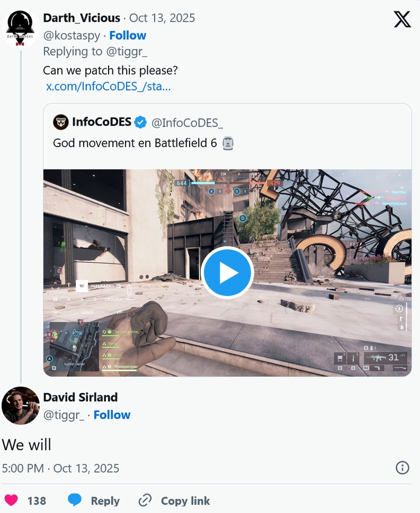Click InfoCoDES profile avatar
The height and width of the screenshot is (513, 420).
61,122
